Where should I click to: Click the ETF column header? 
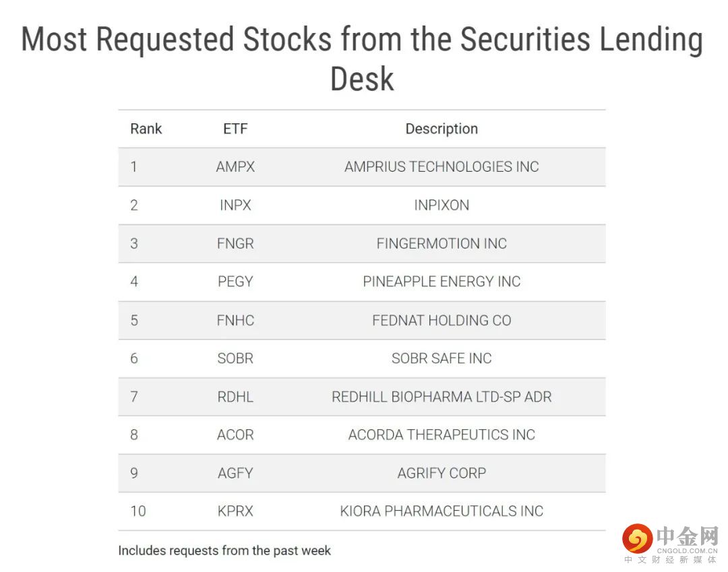pos(235,129)
